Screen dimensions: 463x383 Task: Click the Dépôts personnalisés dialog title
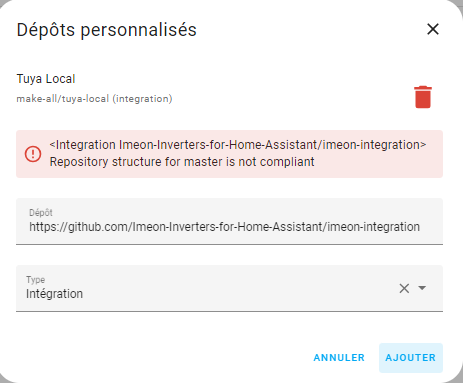point(107,30)
